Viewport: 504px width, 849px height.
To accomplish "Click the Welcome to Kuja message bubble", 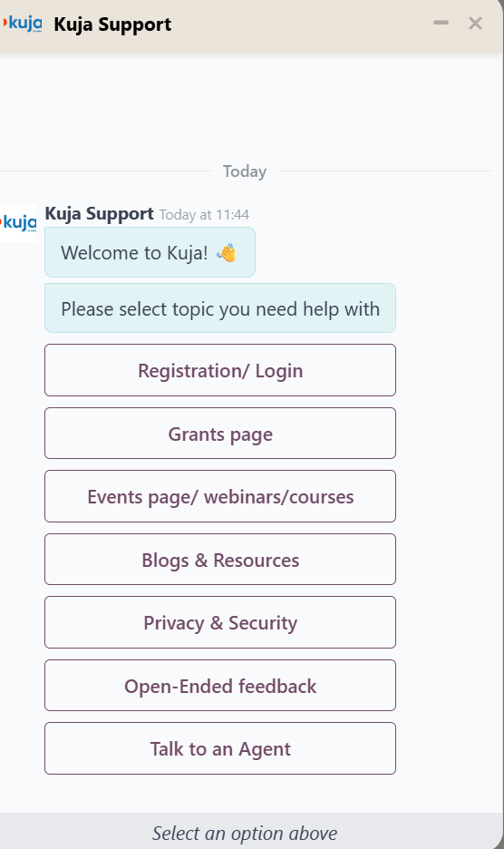I will (x=150, y=252).
